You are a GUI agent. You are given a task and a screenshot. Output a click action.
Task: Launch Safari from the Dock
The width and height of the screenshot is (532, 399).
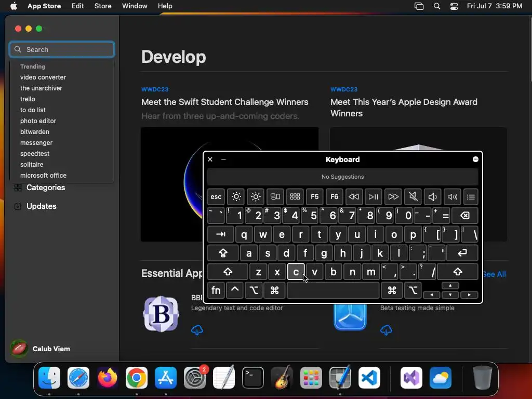pos(78,378)
